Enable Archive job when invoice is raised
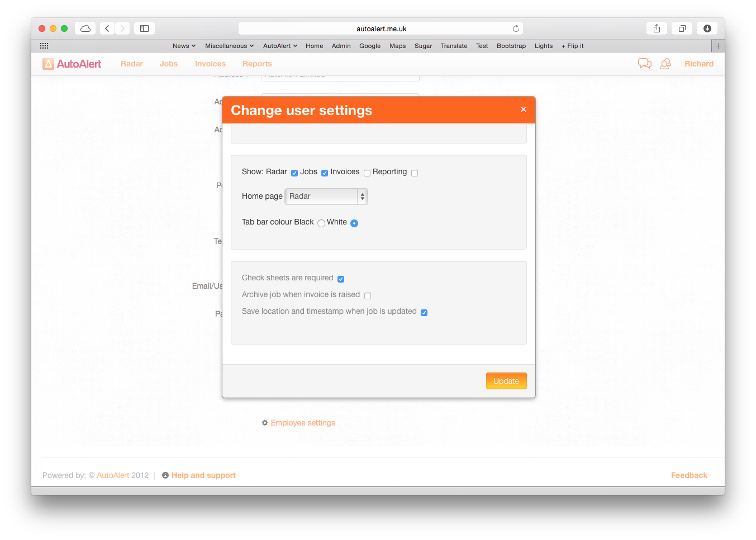 pyautogui.click(x=368, y=296)
